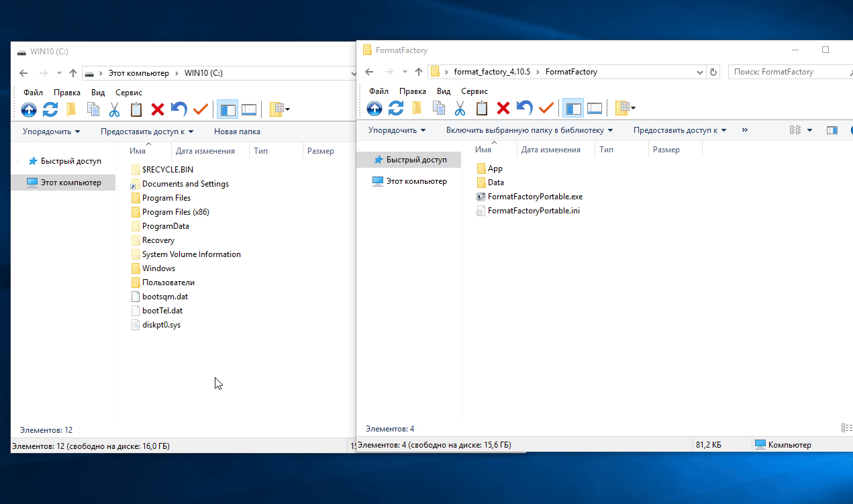Click the blue Up arrow icon in FormatFactory toolbar
Image resolution: width=853 pixels, height=504 pixels.
pos(374,108)
